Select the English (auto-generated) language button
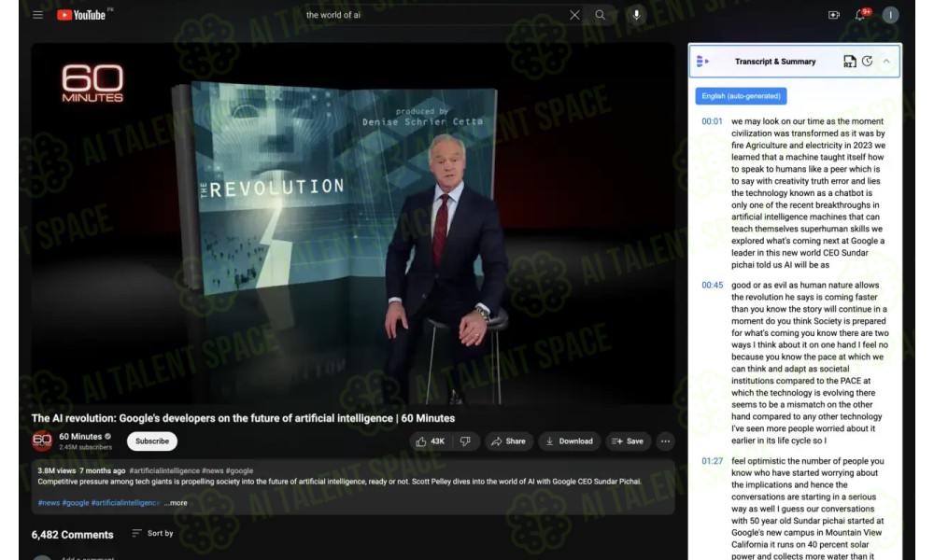This screenshot has width=934, height=560. (x=741, y=96)
